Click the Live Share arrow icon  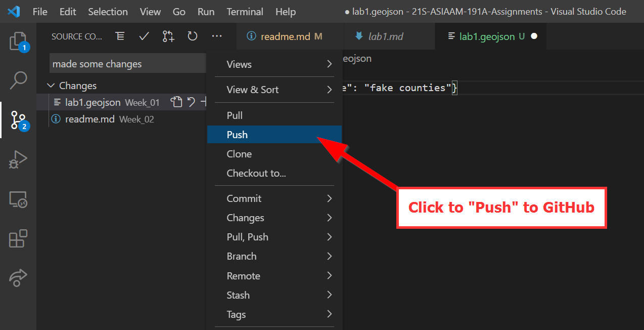18,278
